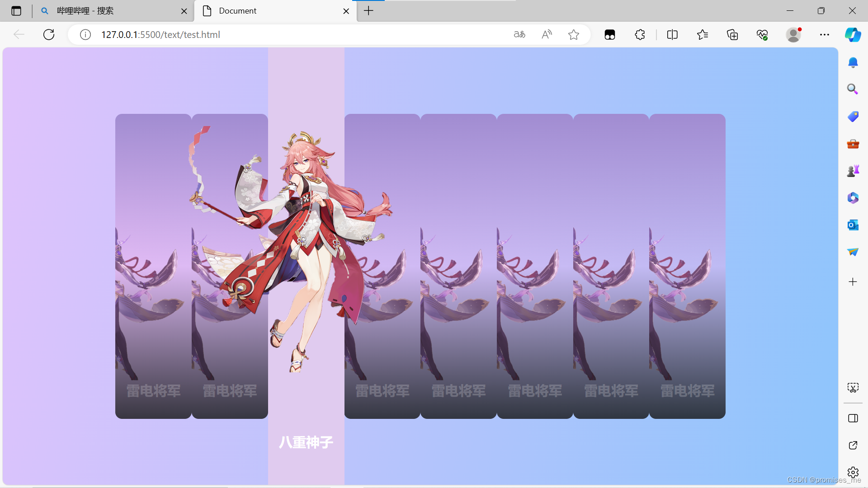Open the Drop paper plane in sidebar

[853, 252]
